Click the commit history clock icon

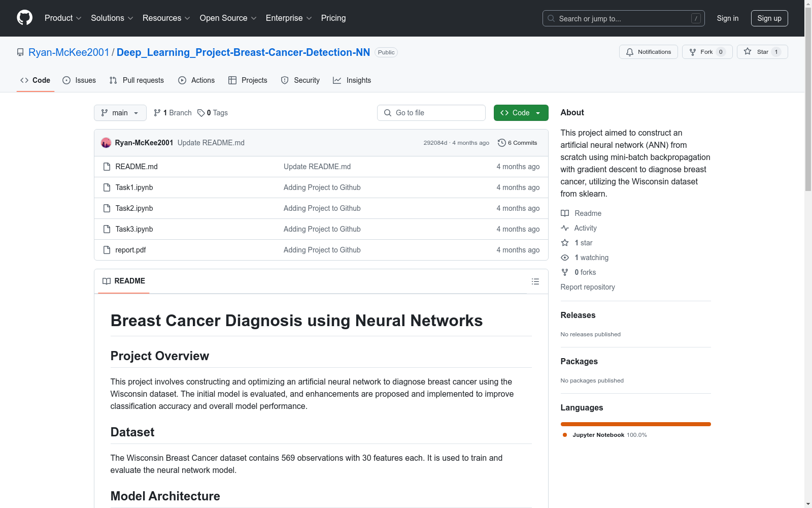tap(502, 143)
